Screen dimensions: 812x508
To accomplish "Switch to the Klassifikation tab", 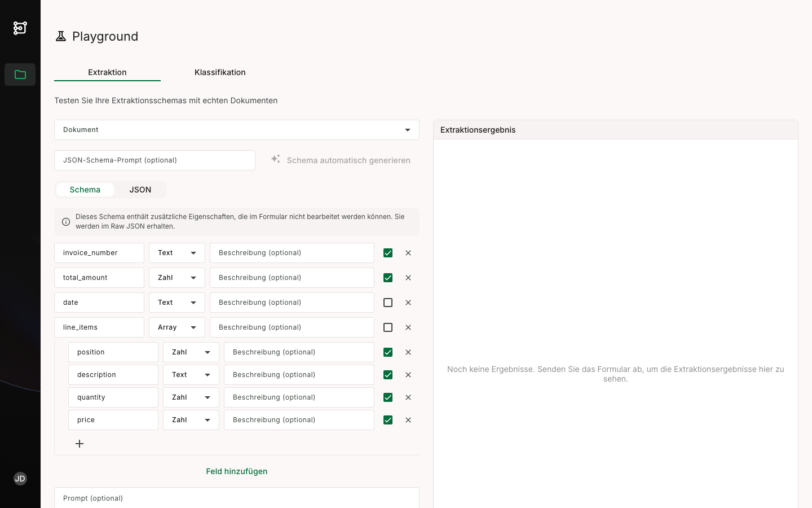I will pyautogui.click(x=220, y=72).
